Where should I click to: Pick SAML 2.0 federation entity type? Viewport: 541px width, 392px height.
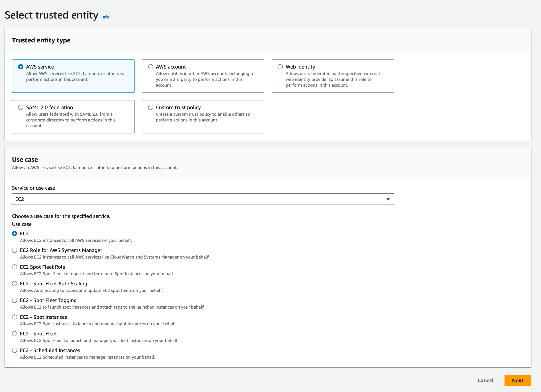(x=21, y=107)
